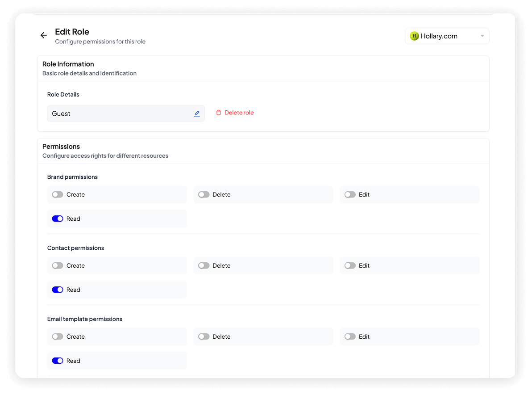The height and width of the screenshot is (395, 532).
Task: Disable Read under Brand permissions
Action: [x=58, y=219]
